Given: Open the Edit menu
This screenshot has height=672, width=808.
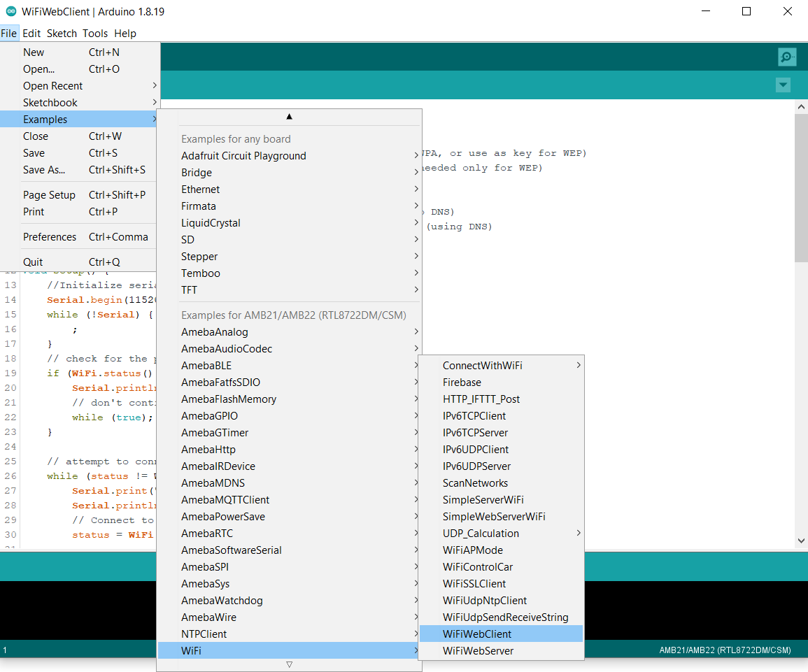Looking at the screenshot, I should (x=31, y=34).
